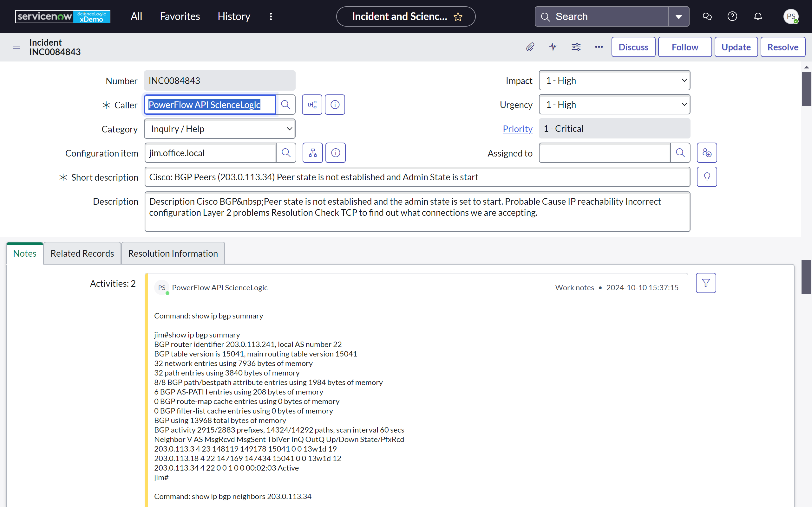Click the attachment paperclip icon
The image size is (812, 507).
click(530, 47)
